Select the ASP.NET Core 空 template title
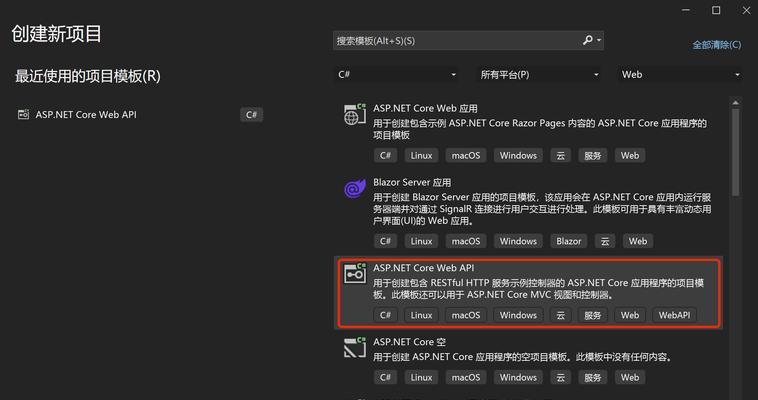The image size is (758, 400). [409, 341]
